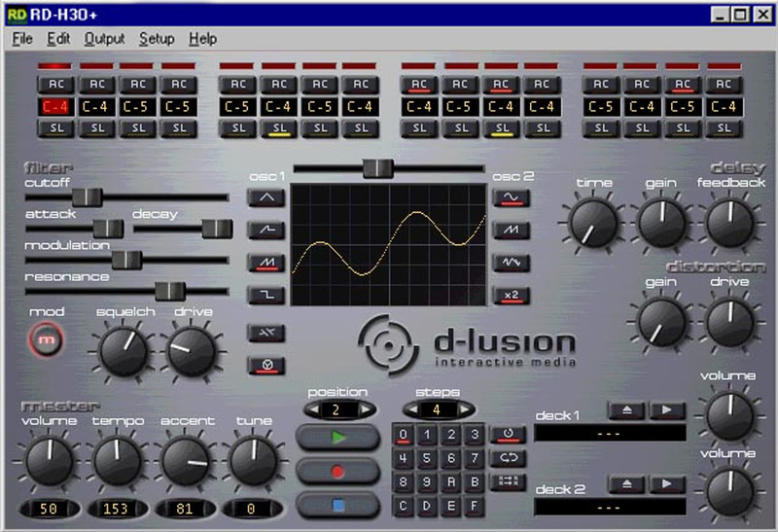Toggle the red filter mod 'm' button

[x=46, y=340]
